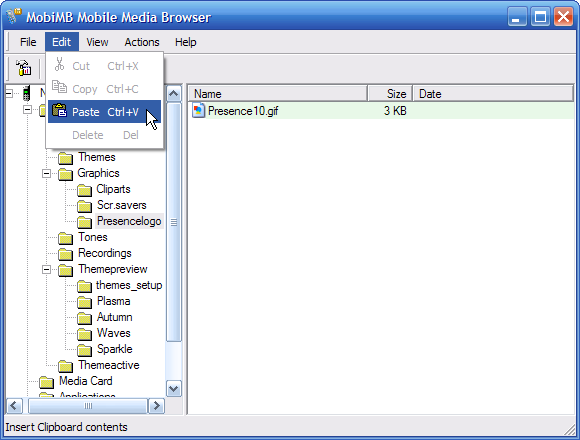Image resolution: width=580 pixels, height=440 pixels.
Task: Click the mobile phone root node icon
Action: [x=26, y=93]
